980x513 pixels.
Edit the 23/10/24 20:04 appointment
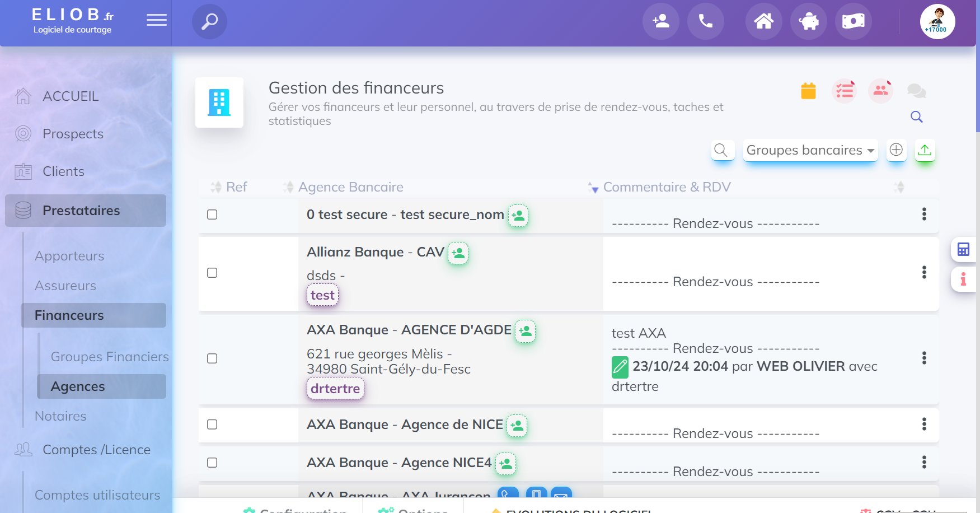[620, 367]
